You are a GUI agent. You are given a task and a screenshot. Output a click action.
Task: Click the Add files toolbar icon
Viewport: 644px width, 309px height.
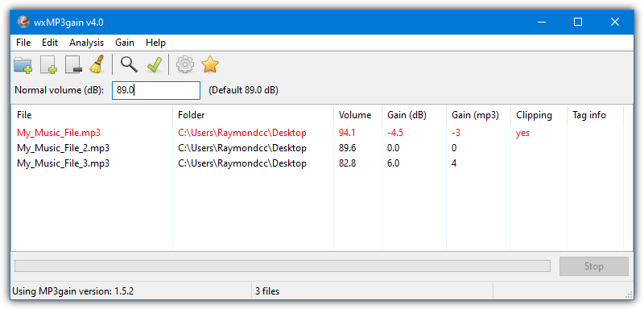pos(48,65)
